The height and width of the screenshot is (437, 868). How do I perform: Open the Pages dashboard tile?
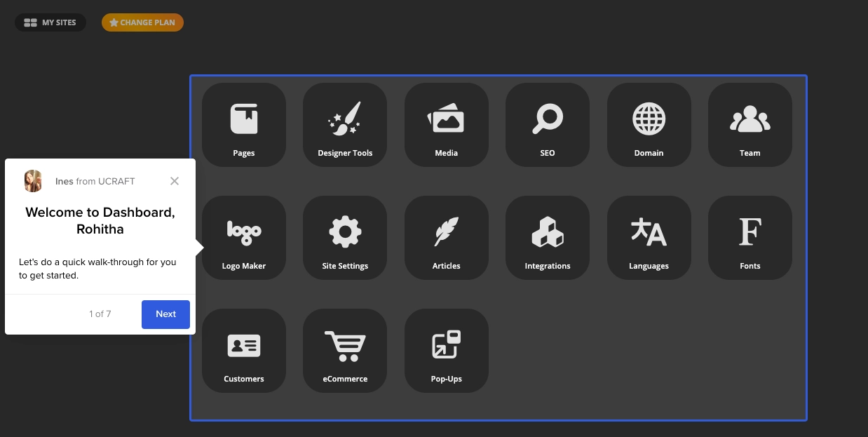pos(244,125)
